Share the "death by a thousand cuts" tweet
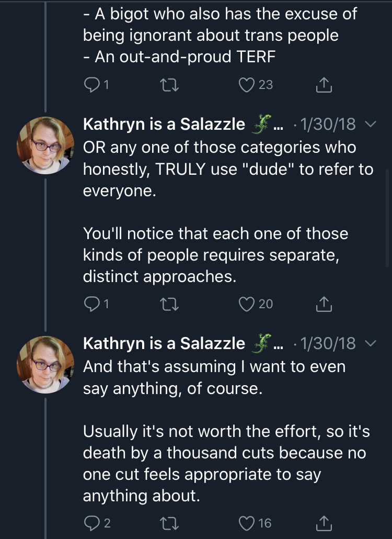 [x=324, y=523]
